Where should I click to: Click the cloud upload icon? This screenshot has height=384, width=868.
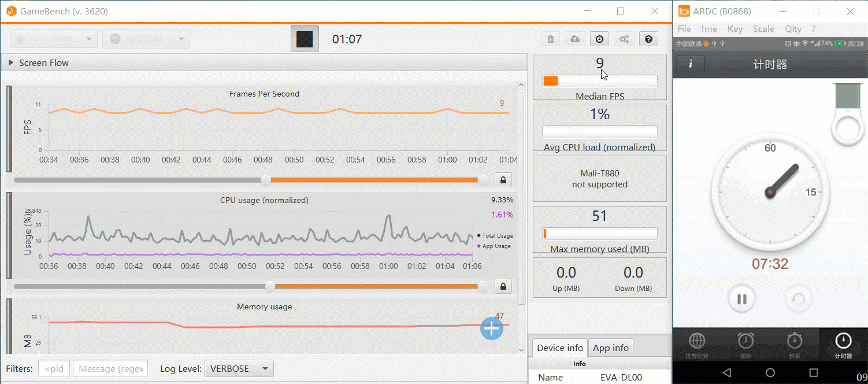[x=575, y=39]
